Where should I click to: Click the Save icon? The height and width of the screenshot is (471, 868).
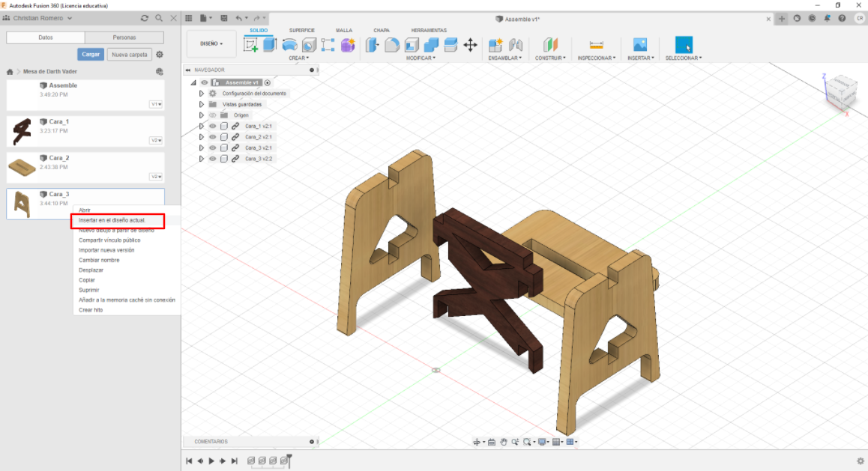point(223,18)
